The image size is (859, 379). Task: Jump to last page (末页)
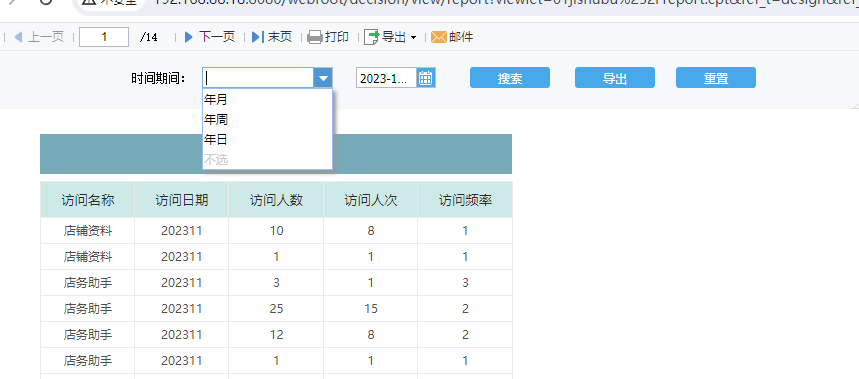pyautogui.click(x=272, y=37)
